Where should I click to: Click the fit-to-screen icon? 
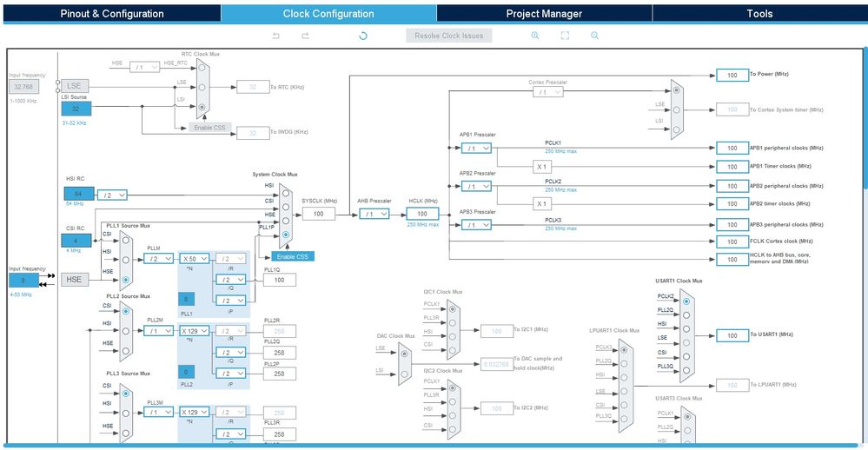[565, 36]
